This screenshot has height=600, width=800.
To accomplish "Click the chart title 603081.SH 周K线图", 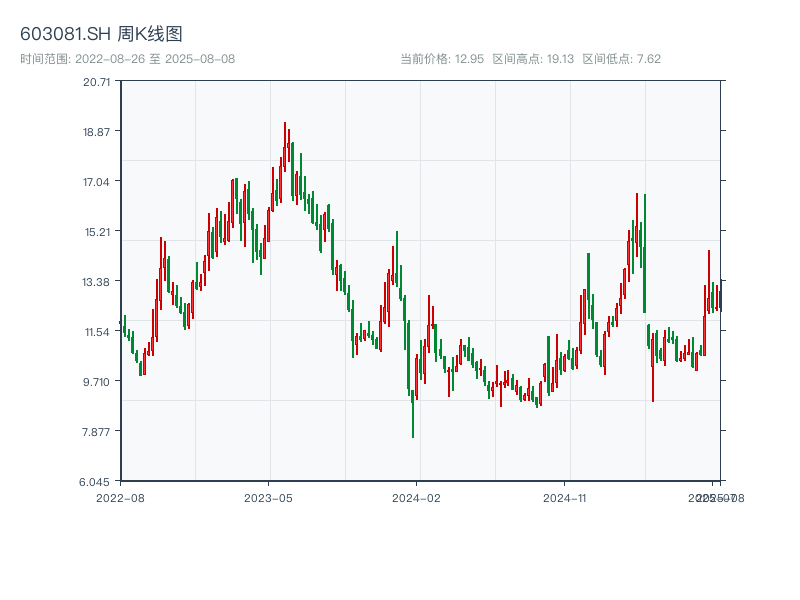I will tap(101, 34).
